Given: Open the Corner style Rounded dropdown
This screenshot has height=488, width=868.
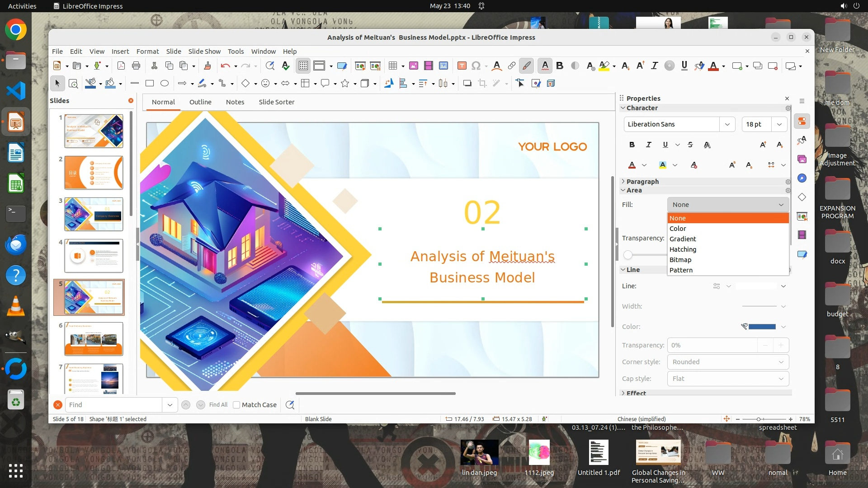Looking at the screenshot, I should [x=728, y=362].
